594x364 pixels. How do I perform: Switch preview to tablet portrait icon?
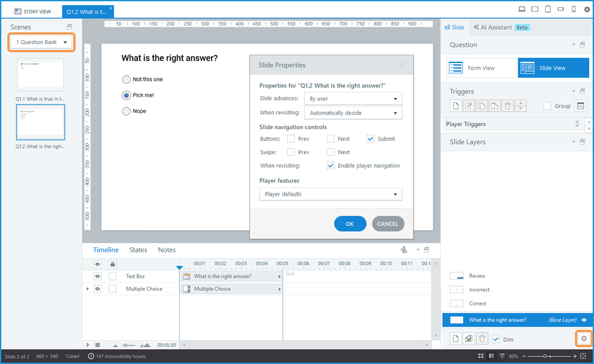pyautogui.click(x=548, y=10)
